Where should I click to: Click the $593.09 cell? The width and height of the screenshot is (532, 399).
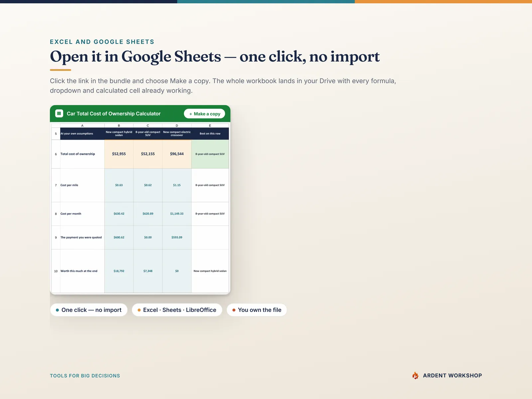pyautogui.click(x=177, y=237)
